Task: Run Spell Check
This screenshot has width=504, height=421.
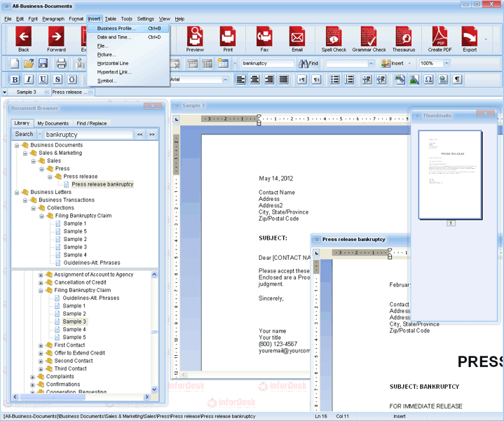Action: click(x=334, y=39)
